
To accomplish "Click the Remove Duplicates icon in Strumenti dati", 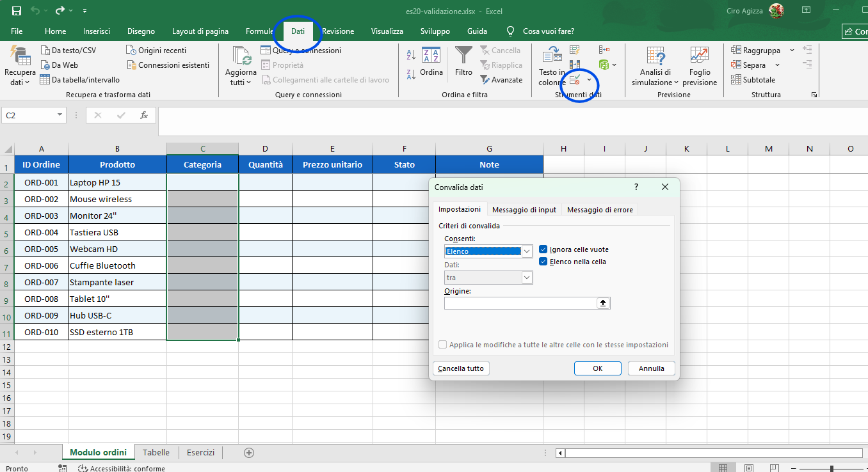I will click(575, 65).
